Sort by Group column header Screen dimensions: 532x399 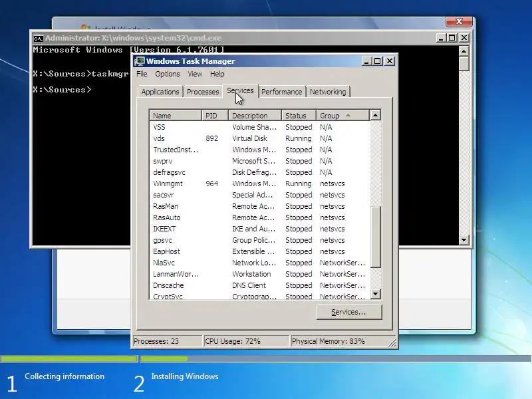click(342, 116)
